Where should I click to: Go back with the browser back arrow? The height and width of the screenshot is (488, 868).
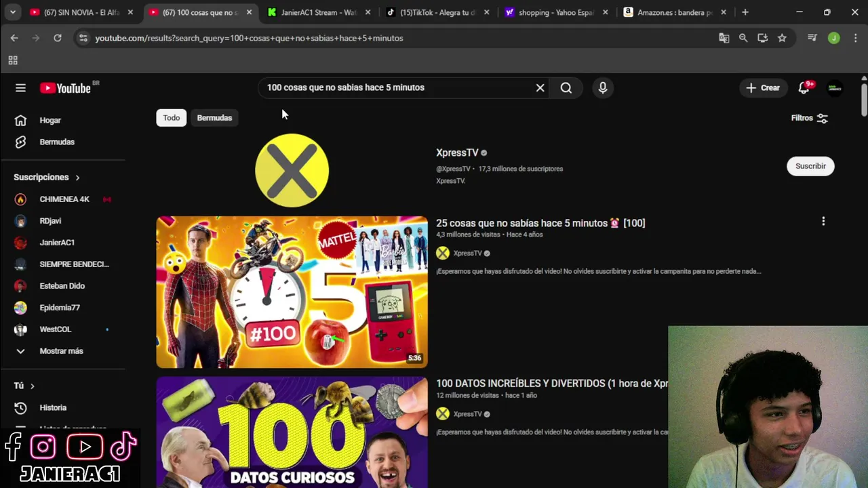click(x=14, y=38)
